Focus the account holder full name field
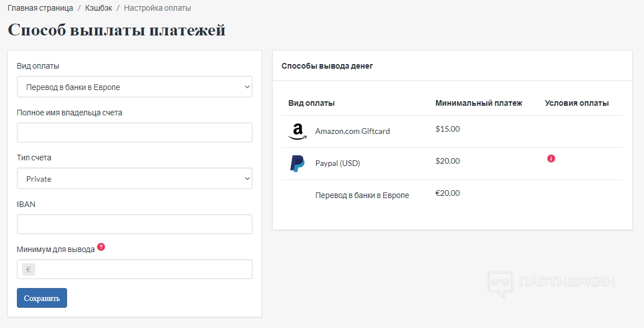Viewport: 644px width, 328px height. tap(135, 133)
